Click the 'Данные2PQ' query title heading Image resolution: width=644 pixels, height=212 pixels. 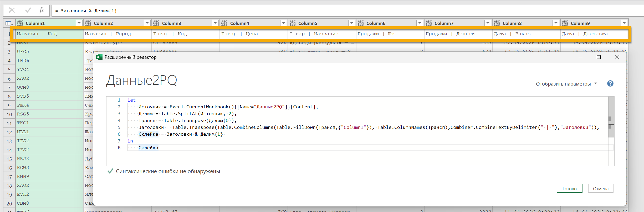142,80
